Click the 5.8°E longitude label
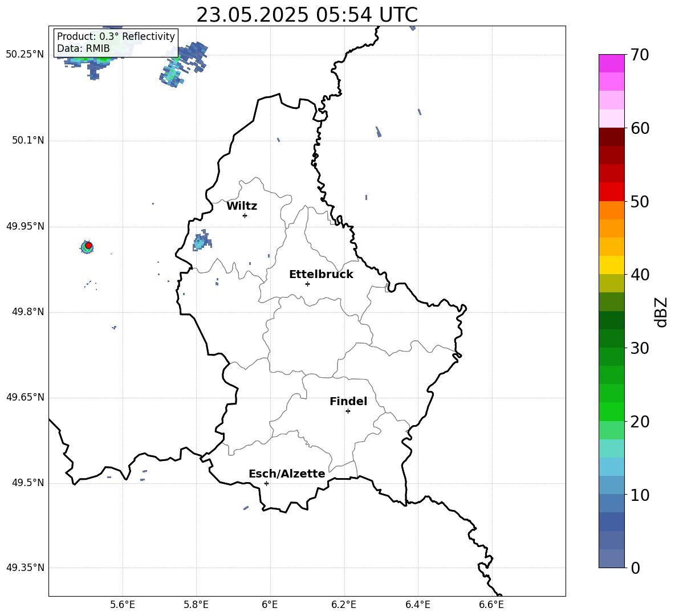Screen dimensions: 675x616 [x=196, y=605]
